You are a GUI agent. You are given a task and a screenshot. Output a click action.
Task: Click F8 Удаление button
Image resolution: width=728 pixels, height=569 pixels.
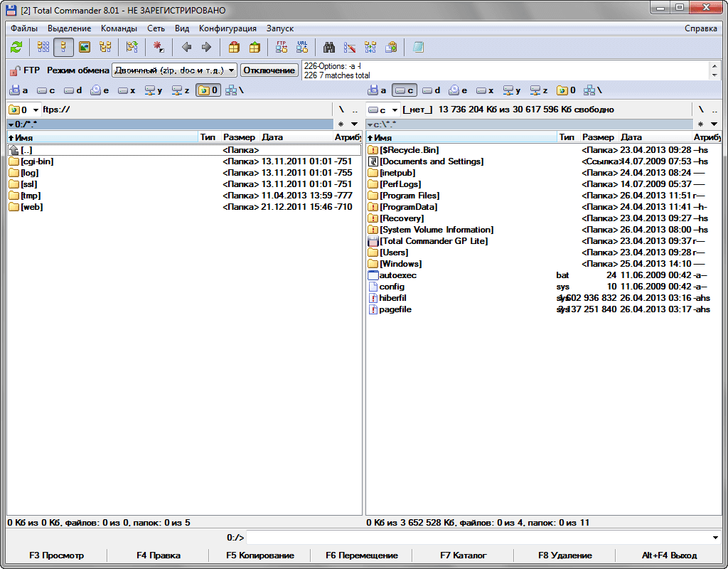pyautogui.click(x=565, y=555)
